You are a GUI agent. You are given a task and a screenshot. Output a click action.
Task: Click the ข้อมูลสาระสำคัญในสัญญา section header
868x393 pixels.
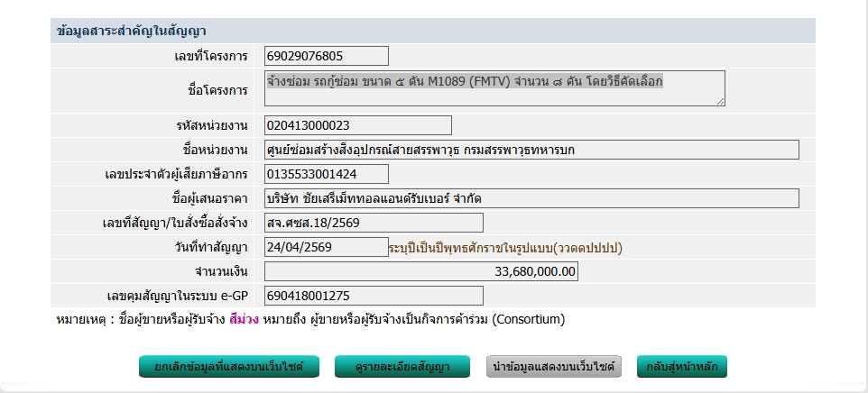coord(132,32)
